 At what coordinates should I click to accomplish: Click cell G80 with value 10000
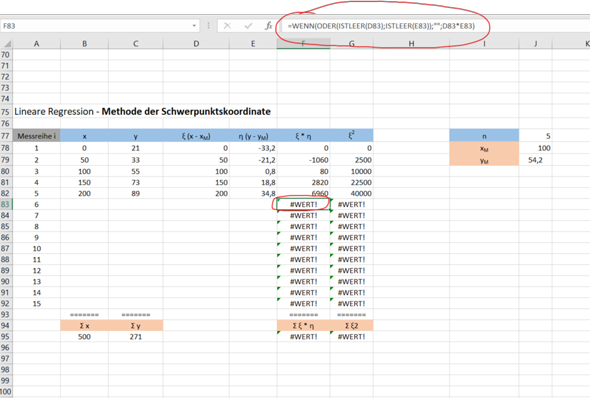pos(351,171)
